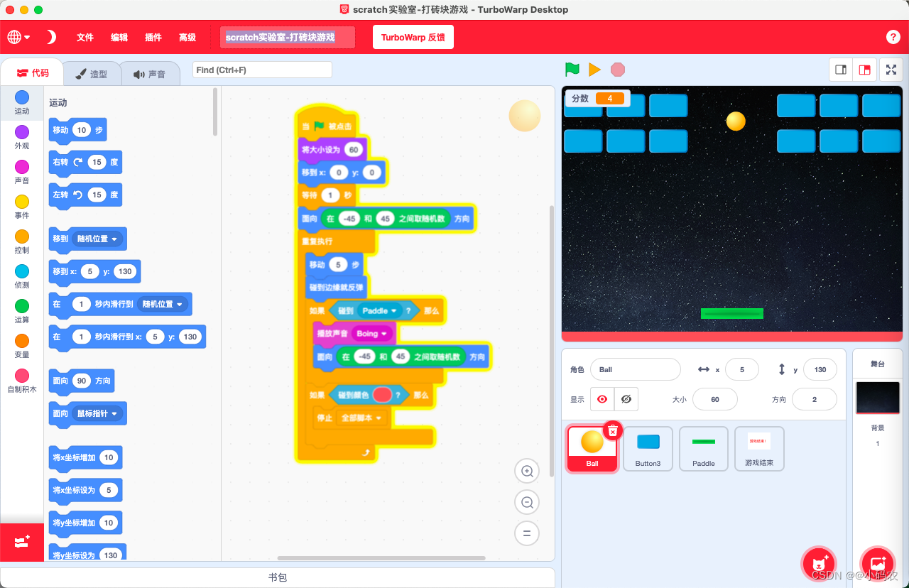
Task: Open the 高级 advanced menu
Action: pyautogui.click(x=187, y=37)
